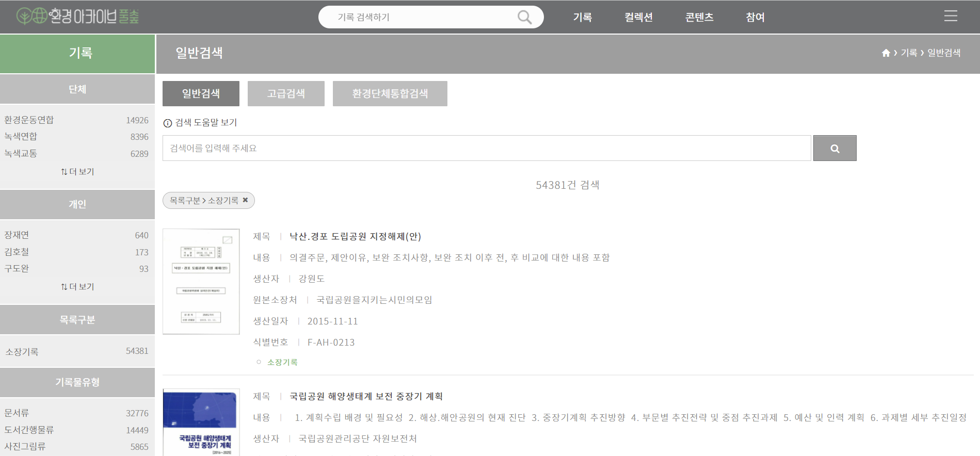The height and width of the screenshot is (456, 980).
Task: Switch to 환경단체통합검색 tab
Action: point(390,93)
